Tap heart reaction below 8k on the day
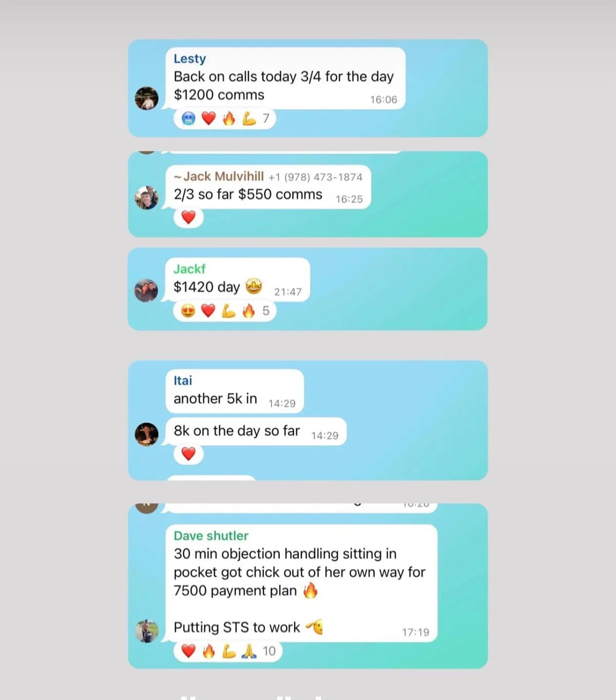The width and height of the screenshot is (616, 700). [x=188, y=454]
